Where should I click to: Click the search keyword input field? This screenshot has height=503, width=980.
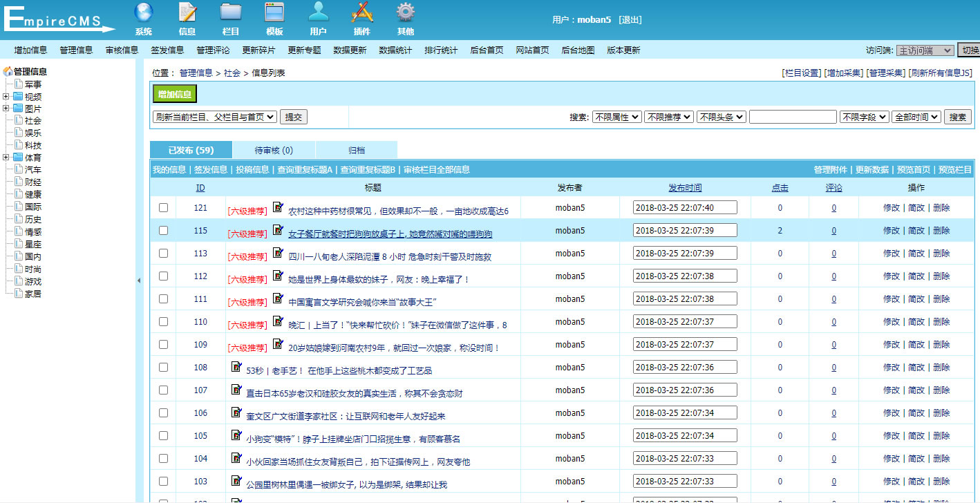point(793,117)
